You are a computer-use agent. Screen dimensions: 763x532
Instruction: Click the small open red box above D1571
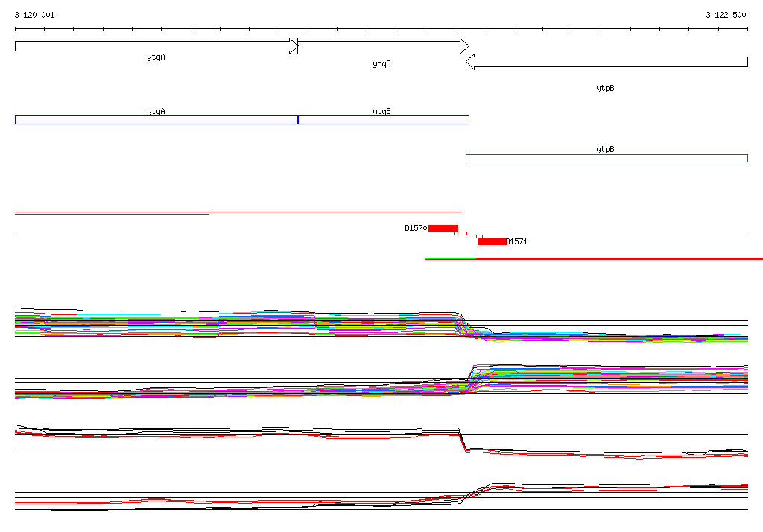point(479,236)
